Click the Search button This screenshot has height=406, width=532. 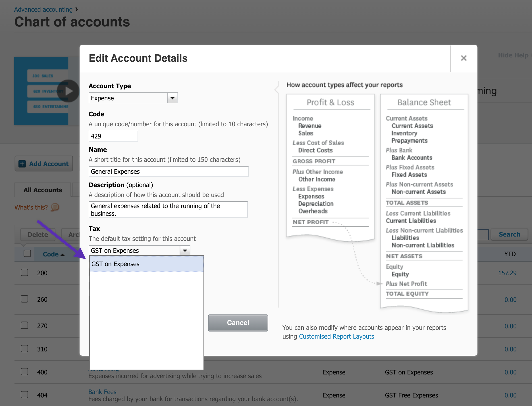(509, 234)
